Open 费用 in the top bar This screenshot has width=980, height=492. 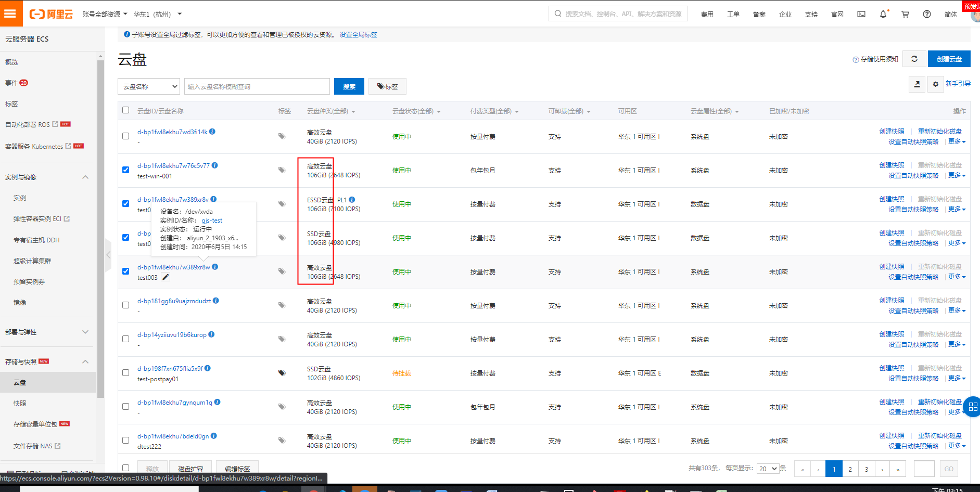(x=707, y=14)
